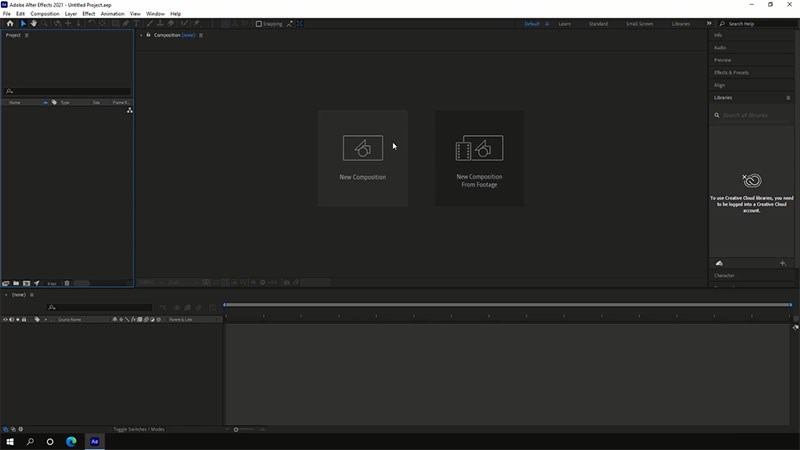
Task: Open the Project panel menu
Action: pos(27,35)
